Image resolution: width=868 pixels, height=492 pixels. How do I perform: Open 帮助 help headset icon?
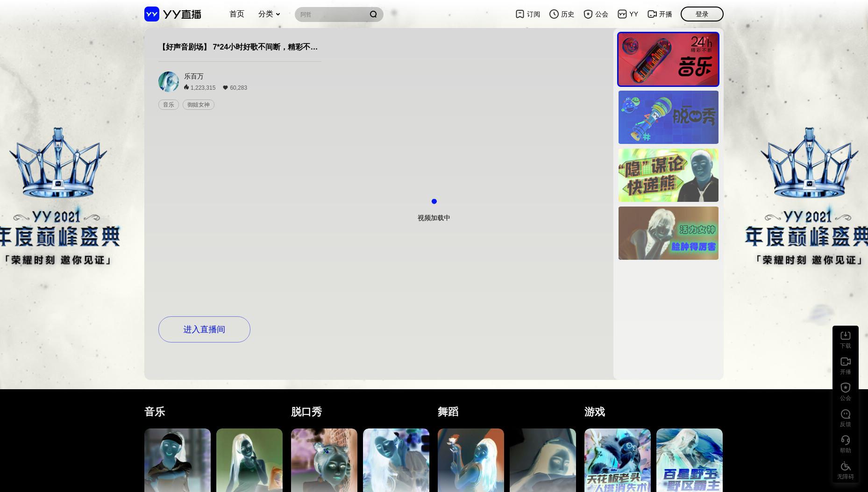coord(846,440)
